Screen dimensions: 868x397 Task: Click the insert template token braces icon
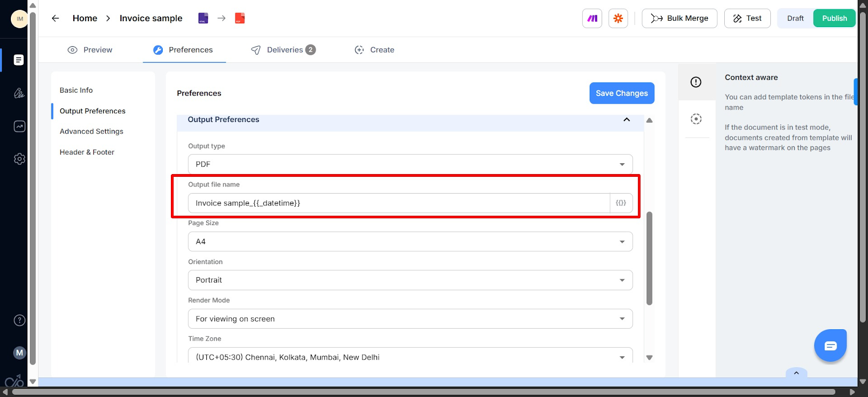click(621, 203)
